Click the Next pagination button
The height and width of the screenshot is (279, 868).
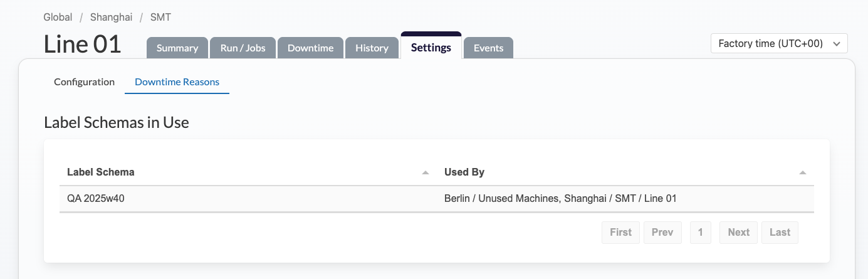pyautogui.click(x=738, y=233)
